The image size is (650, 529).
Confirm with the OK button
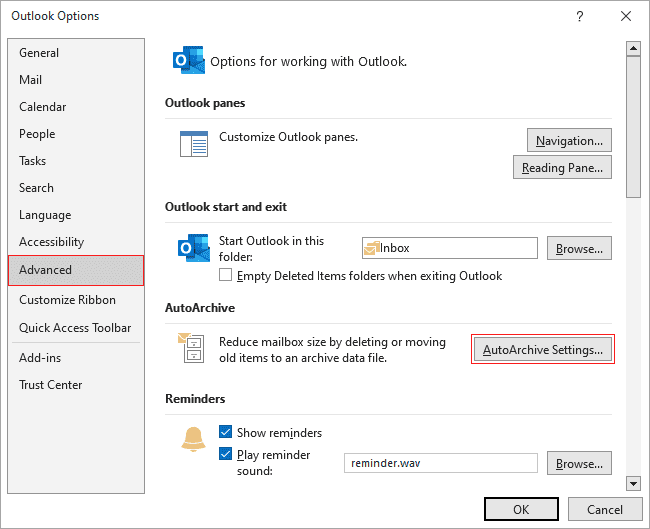tap(521, 509)
